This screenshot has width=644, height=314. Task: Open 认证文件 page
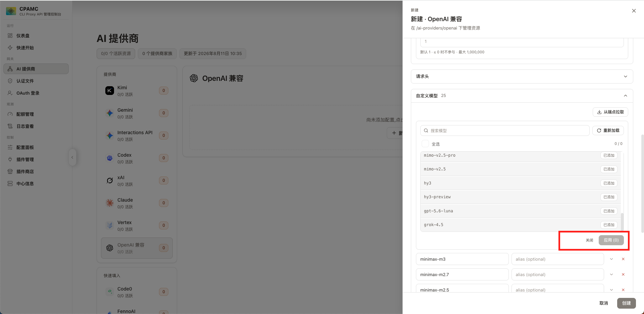(36, 81)
